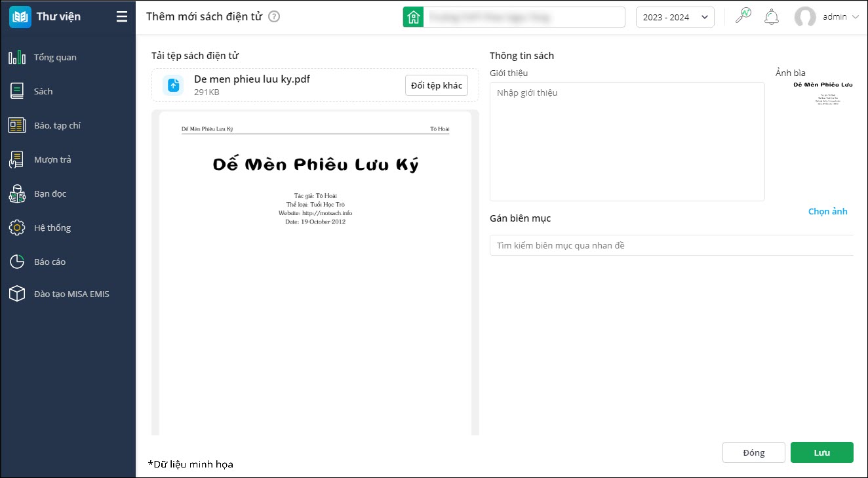Click the Đổi tệp khác button
Screen dimensions: 868x478
click(437, 86)
